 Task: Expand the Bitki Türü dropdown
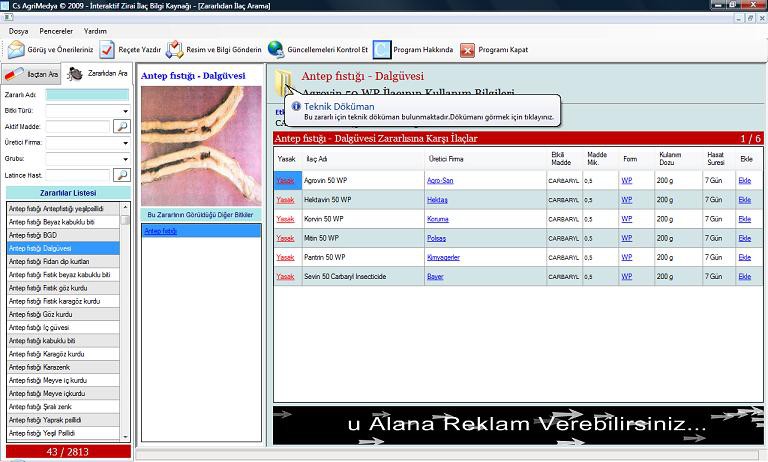(125, 111)
